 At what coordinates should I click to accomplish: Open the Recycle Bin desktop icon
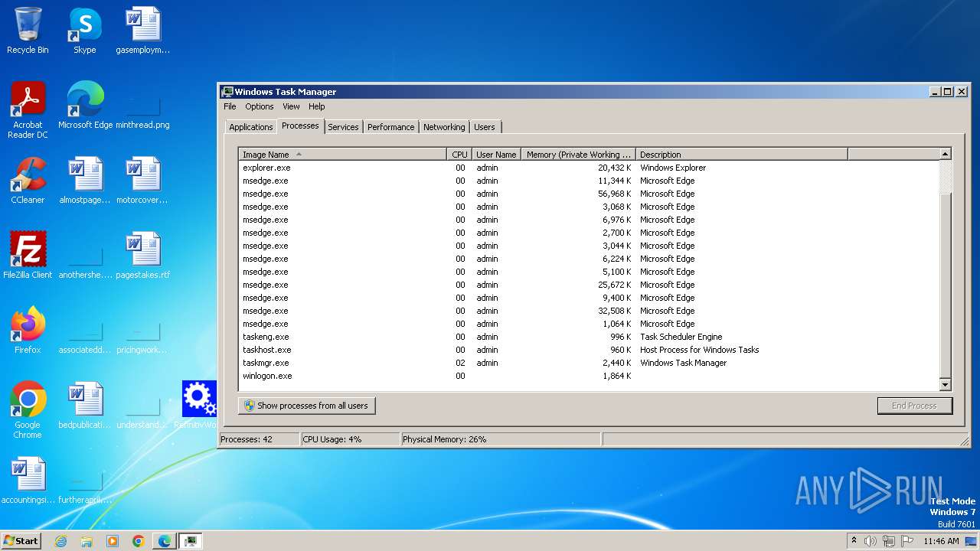click(x=28, y=31)
